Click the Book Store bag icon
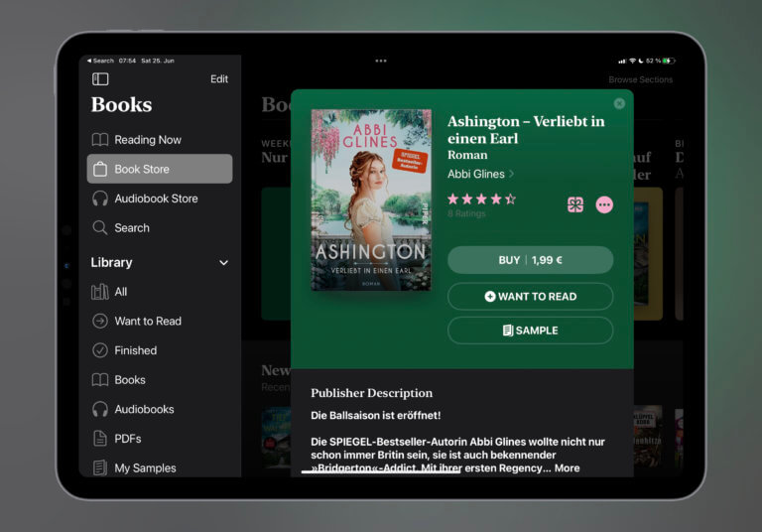The width and height of the screenshot is (762, 532). [x=100, y=169]
